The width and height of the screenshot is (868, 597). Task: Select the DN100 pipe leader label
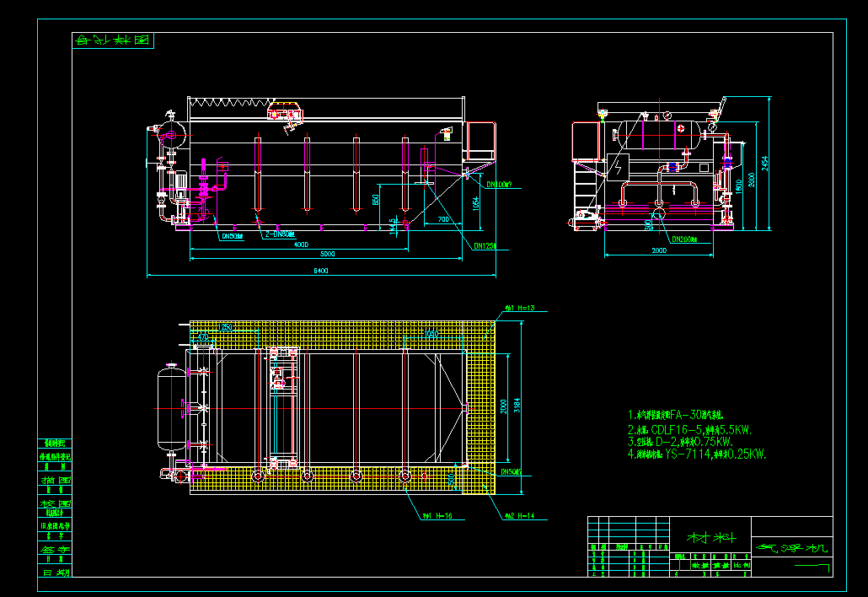coord(499,185)
